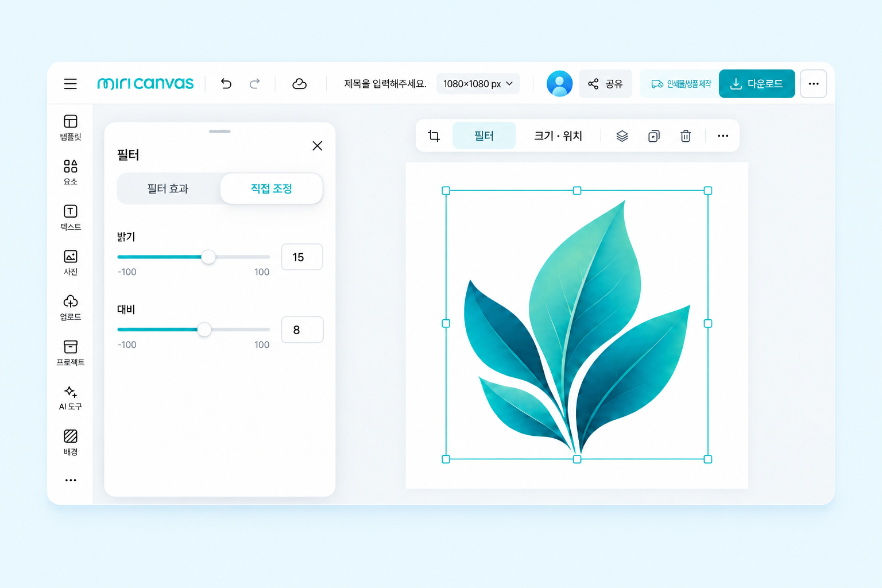Click the title field 제목을 입력해주세요
Viewport: 882px width, 588px height.
tap(385, 84)
